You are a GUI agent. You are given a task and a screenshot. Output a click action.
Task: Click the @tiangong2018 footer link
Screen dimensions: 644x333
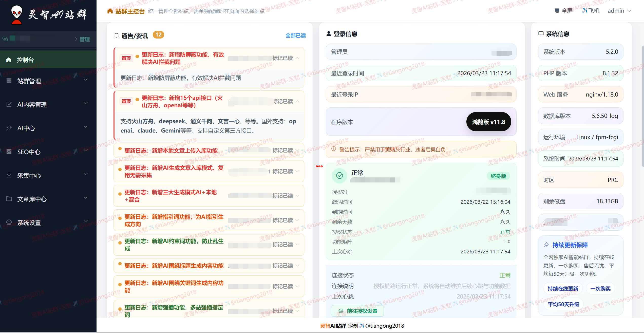tap(384, 326)
